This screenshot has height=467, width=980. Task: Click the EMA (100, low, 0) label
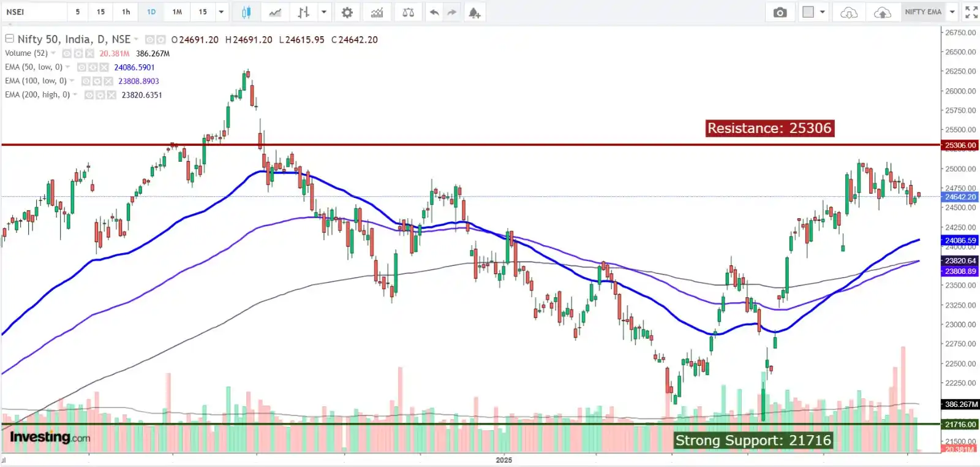(x=36, y=80)
